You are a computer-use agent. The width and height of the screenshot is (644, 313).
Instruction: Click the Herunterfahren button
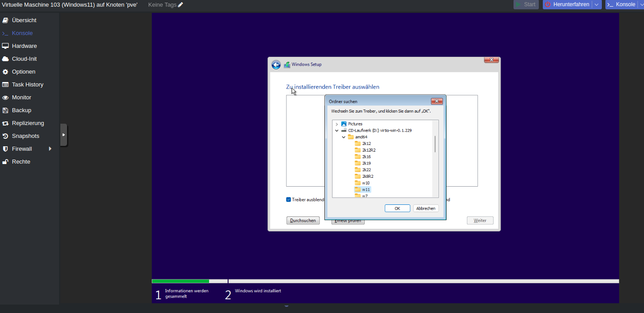tap(567, 4)
